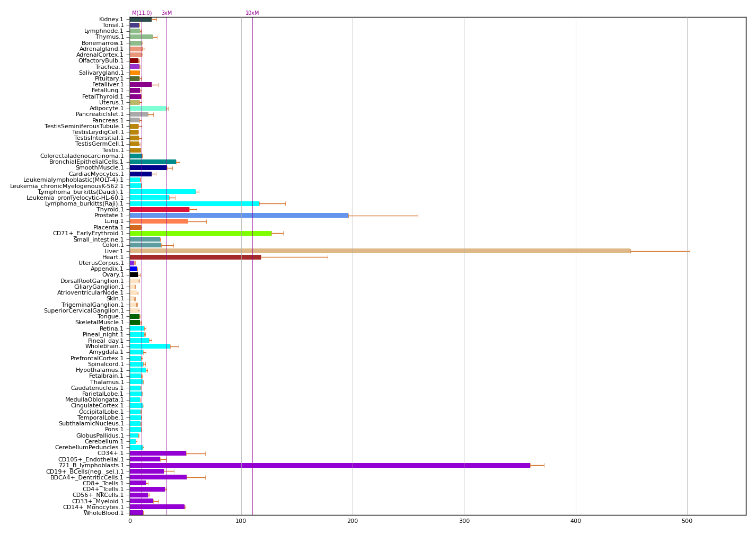The height and width of the screenshot is (534, 756).
Task: Select the blue Prostate.1 bar
Action: point(239,216)
